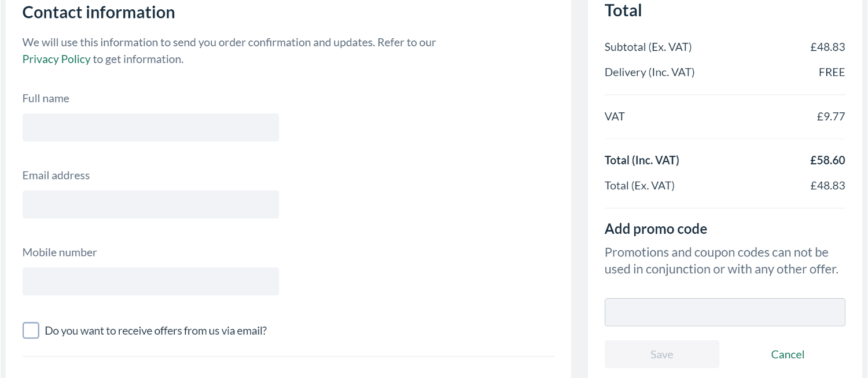Click the "Mobile number" field label
Screen dimensions: 868x378
point(60,252)
